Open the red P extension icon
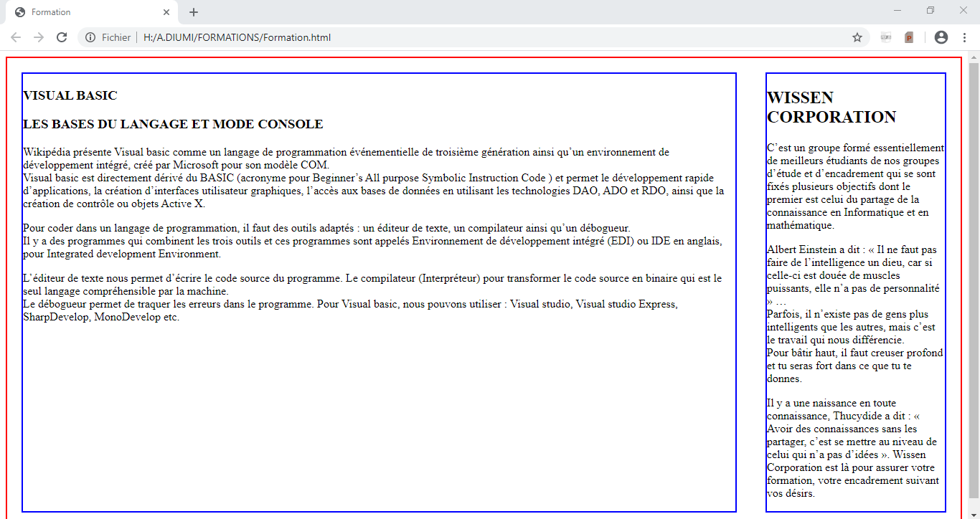This screenshot has height=519, width=980. coord(909,37)
